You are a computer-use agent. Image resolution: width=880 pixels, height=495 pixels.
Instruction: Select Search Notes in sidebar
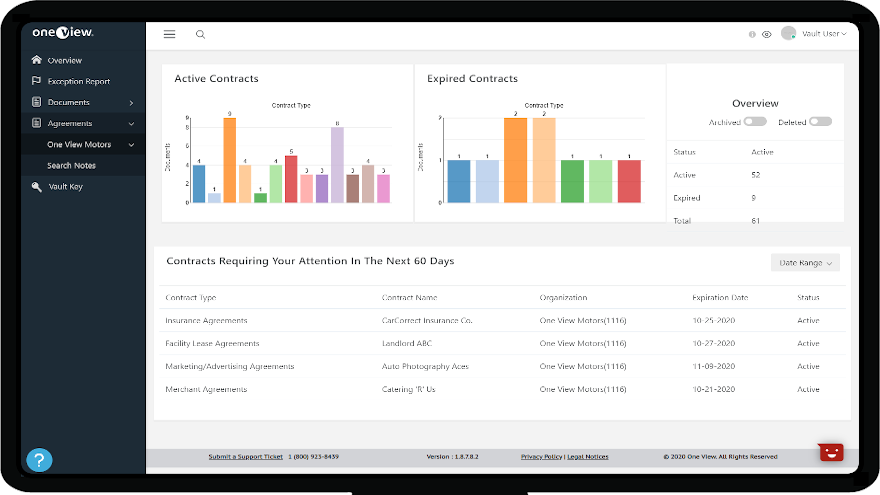pos(72,166)
